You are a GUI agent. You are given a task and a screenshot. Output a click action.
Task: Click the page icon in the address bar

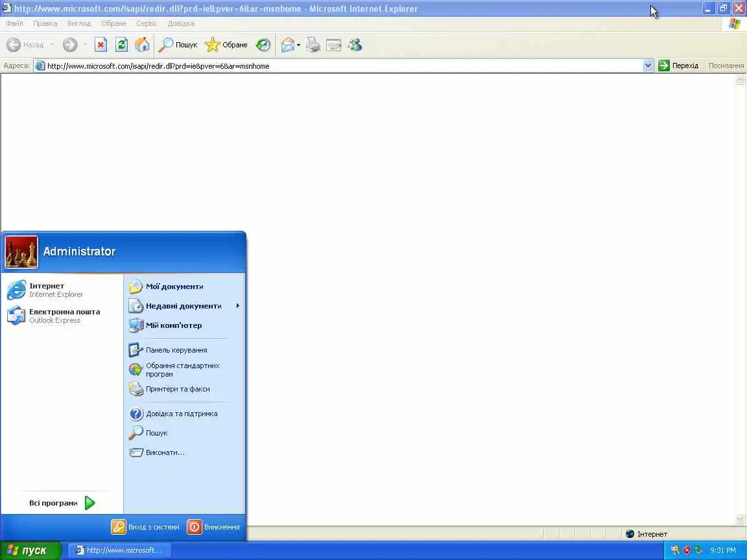40,65
